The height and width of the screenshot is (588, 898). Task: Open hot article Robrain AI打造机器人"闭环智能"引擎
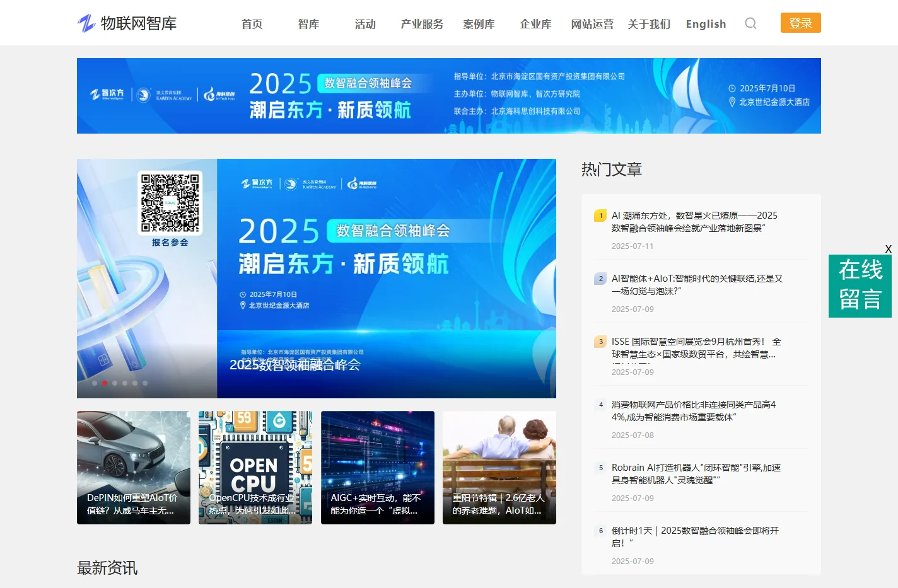point(696,474)
